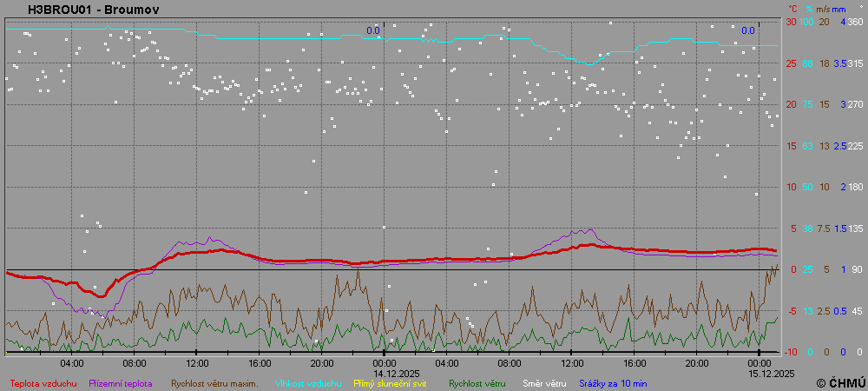The image size is (868, 391).
Task: Select the cyan 'Vlhkost vzduchu' legend entry
Action: (303, 382)
